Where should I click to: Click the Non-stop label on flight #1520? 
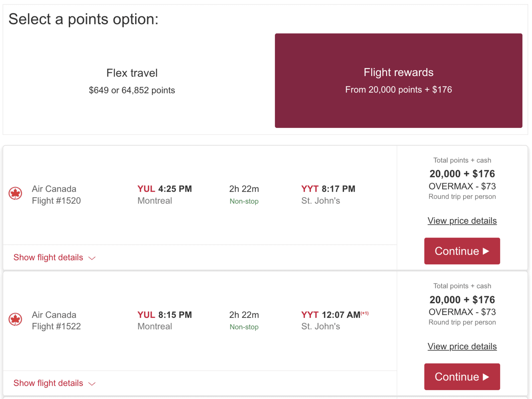pyautogui.click(x=244, y=201)
